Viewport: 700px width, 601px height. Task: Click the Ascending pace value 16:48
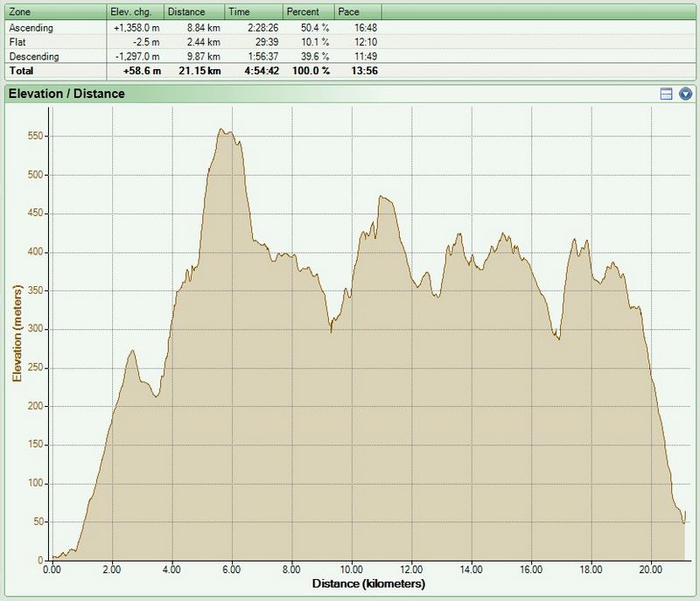pos(365,28)
